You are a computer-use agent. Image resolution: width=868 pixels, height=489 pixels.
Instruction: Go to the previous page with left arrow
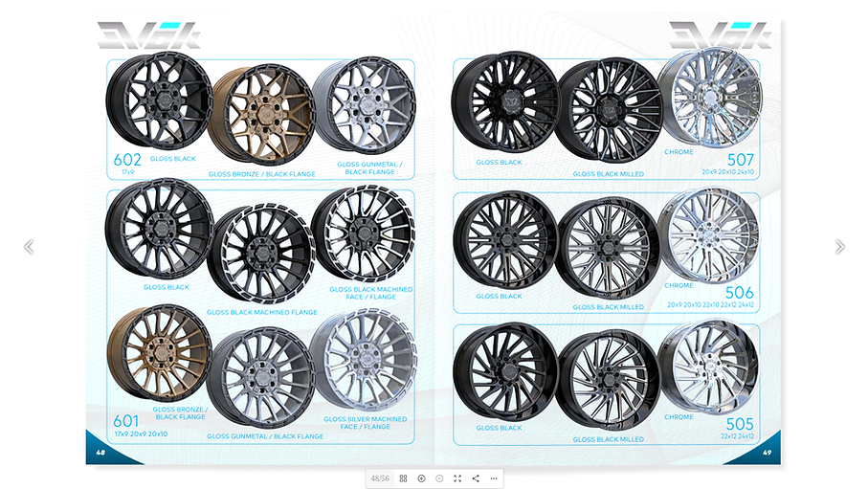click(29, 247)
